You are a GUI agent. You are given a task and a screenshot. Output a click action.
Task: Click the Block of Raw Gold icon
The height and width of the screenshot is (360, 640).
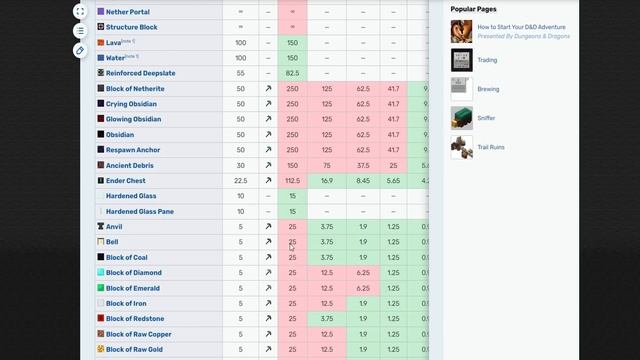coord(101,349)
